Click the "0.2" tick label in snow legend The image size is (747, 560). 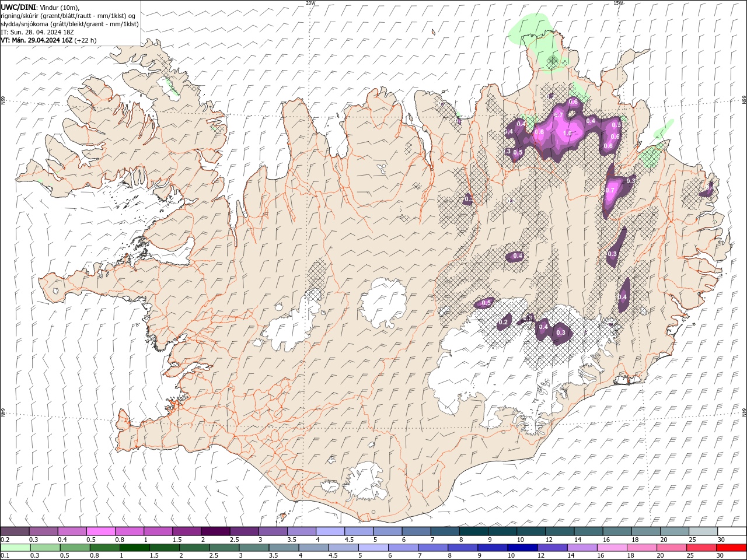click(x=5, y=540)
